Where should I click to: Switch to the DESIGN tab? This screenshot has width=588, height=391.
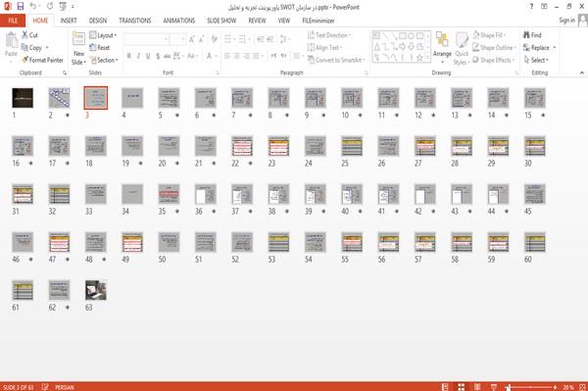point(98,21)
